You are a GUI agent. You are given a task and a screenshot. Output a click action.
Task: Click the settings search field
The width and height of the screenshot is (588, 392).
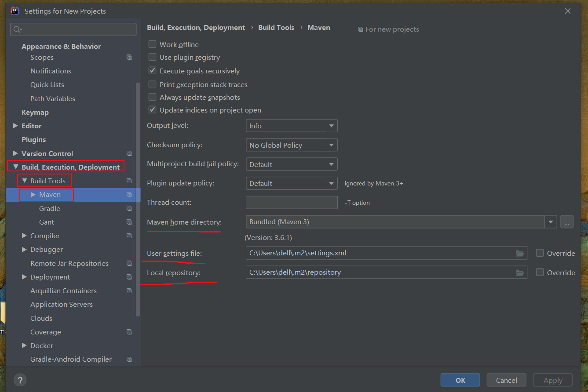(73, 29)
